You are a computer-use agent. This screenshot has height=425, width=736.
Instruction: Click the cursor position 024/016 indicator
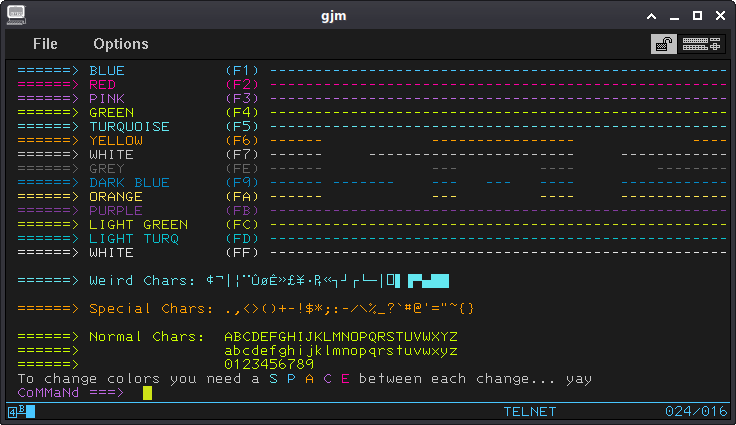(x=696, y=412)
